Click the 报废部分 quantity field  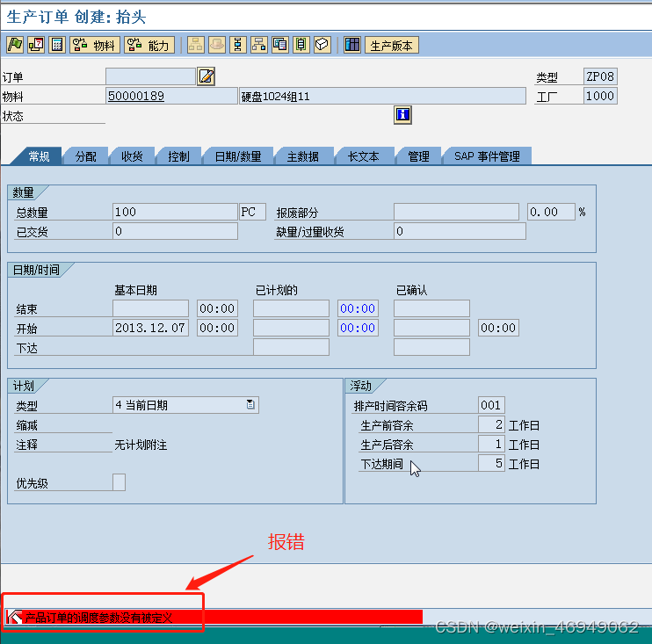pos(456,212)
